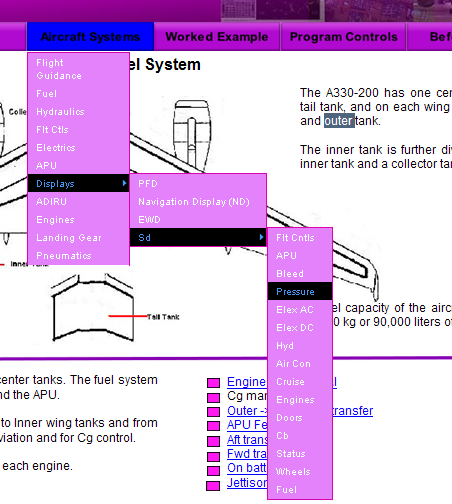Image resolution: width=452 pixels, height=504 pixels.
Task: Open Program Controls tab
Action: pos(344,37)
